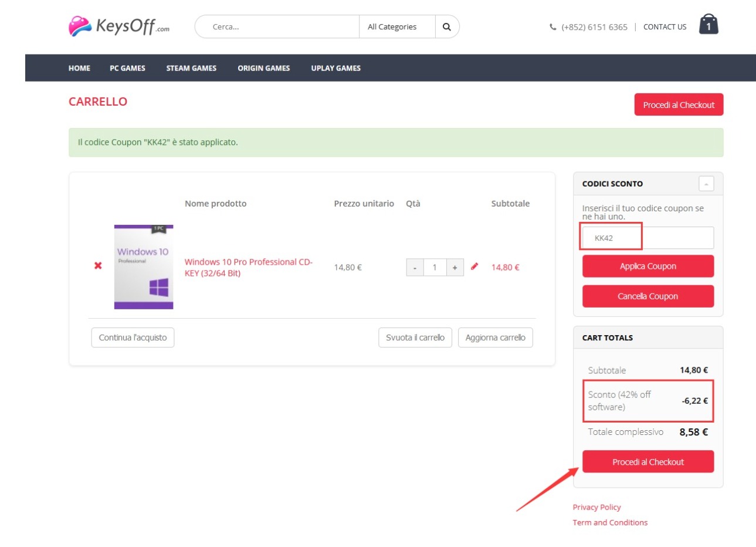756x547 pixels.
Task: Open PC GAMES menu
Action: tap(127, 68)
